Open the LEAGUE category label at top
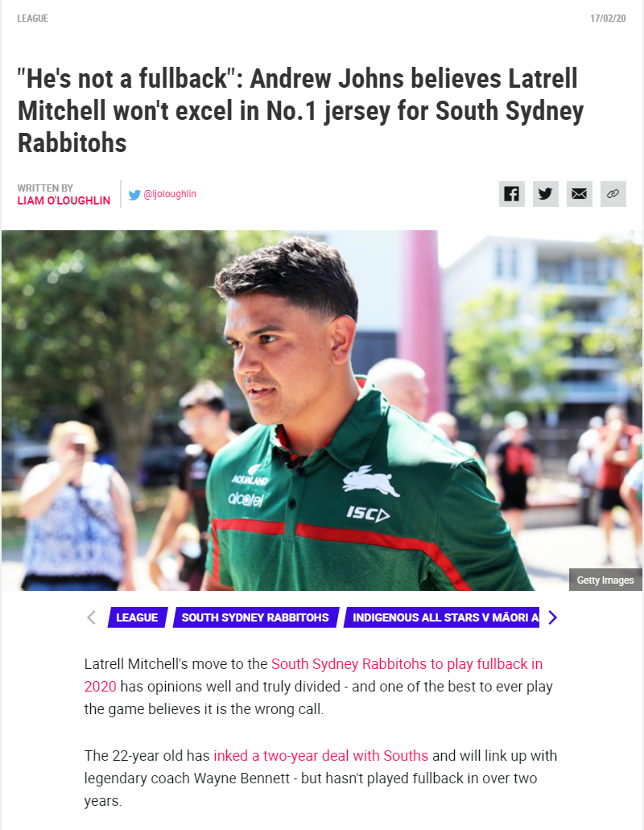 (x=33, y=19)
